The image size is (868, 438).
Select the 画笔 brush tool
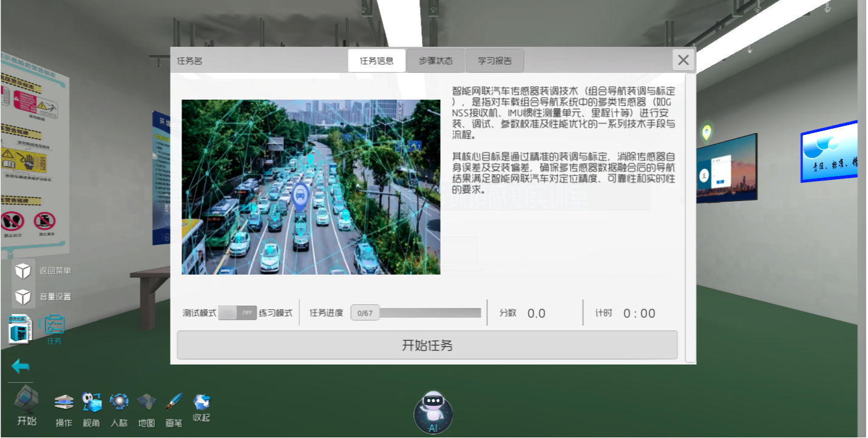pos(174,403)
